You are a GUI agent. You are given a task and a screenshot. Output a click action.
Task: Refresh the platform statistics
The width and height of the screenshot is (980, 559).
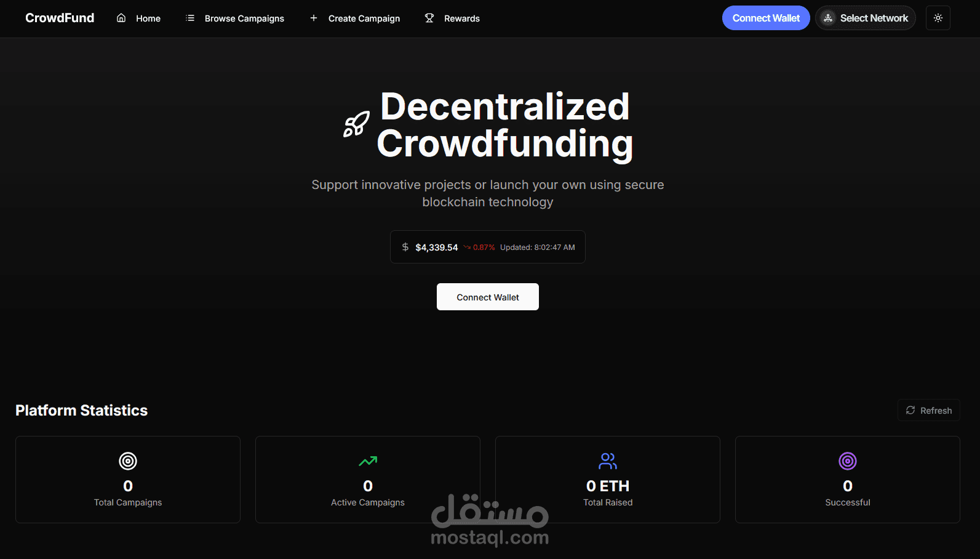(x=929, y=410)
